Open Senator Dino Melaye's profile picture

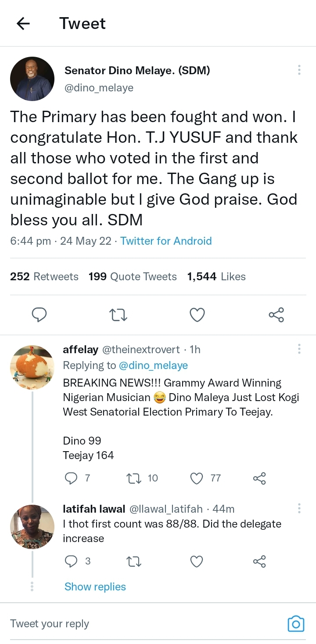pyautogui.click(x=32, y=79)
